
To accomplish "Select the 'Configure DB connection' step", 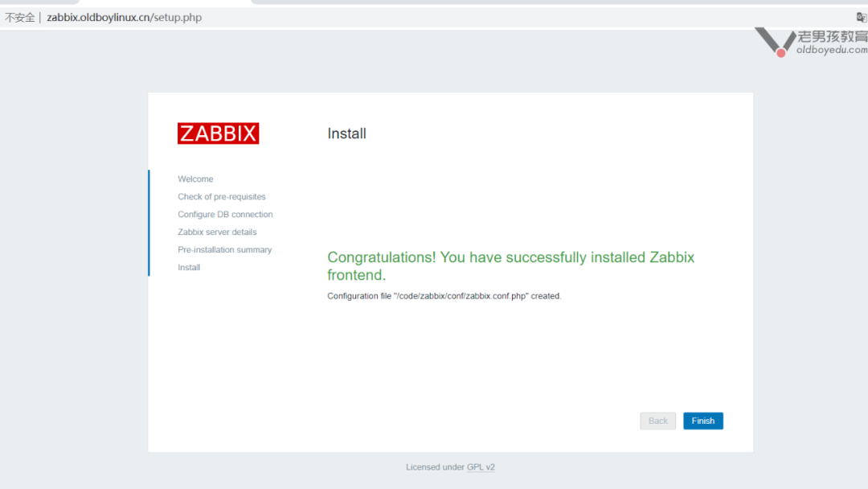I will tap(225, 214).
